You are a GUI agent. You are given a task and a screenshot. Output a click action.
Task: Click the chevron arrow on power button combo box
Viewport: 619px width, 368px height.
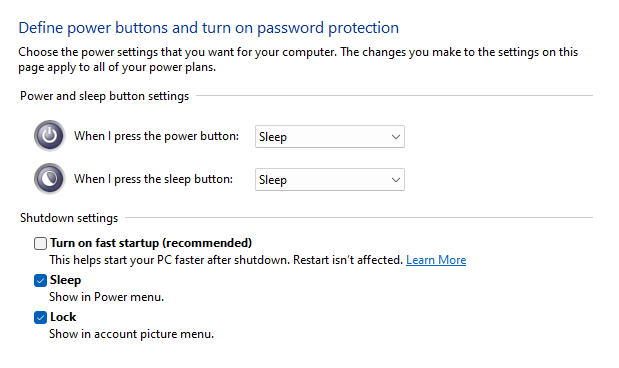[396, 137]
